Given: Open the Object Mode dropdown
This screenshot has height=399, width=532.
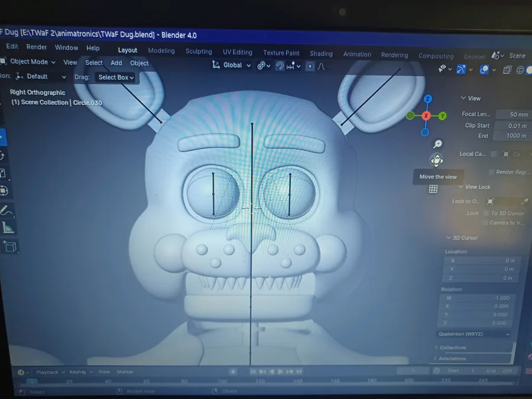Looking at the screenshot, I should [x=29, y=61].
